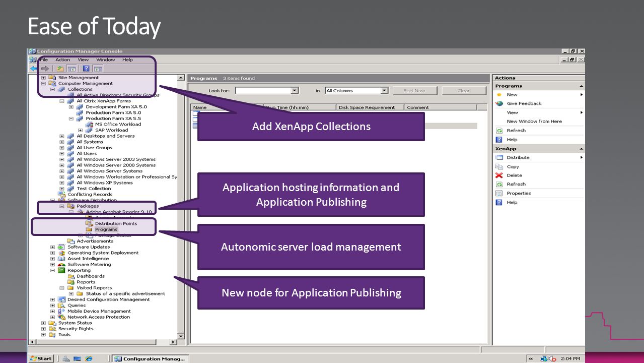Open the Window menu
The width and height of the screenshot is (644, 363).
coord(106,59)
